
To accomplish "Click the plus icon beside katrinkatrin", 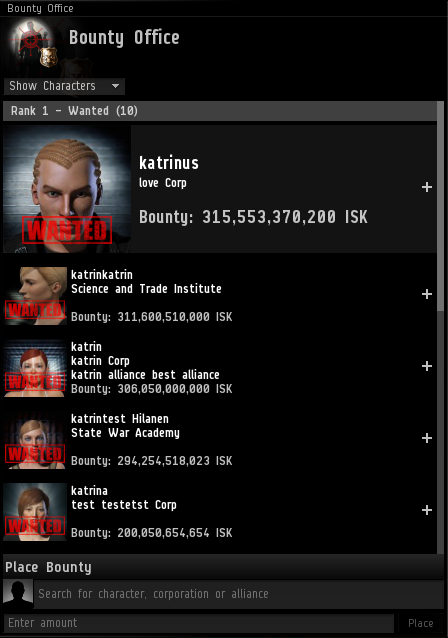I will pyautogui.click(x=426, y=294).
